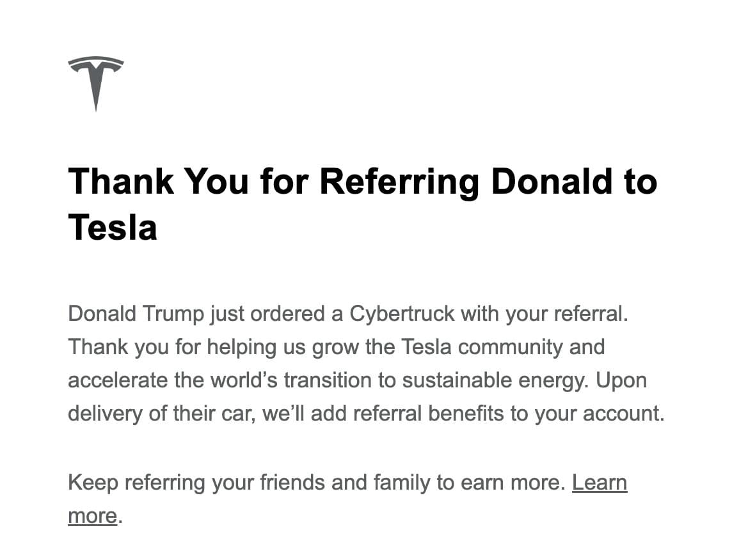Click the words "your account" ending the paragraph
The height and width of the screenshot is (560, 755).
click(x=596, y=414)
